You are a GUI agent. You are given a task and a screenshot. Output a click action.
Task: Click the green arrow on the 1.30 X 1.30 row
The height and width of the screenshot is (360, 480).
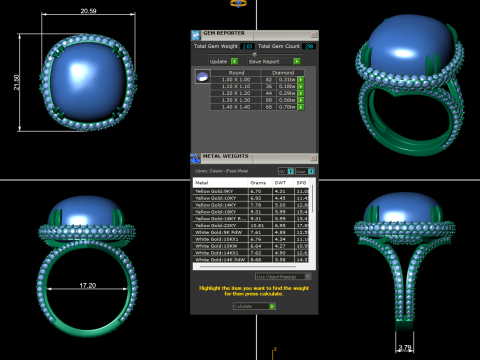coord(301,100)
